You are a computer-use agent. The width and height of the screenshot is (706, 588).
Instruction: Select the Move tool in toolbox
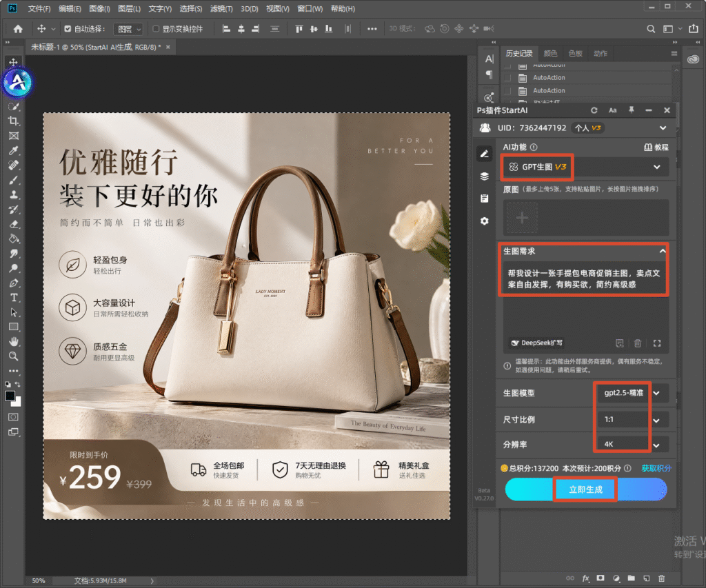(x=14, y=61)
